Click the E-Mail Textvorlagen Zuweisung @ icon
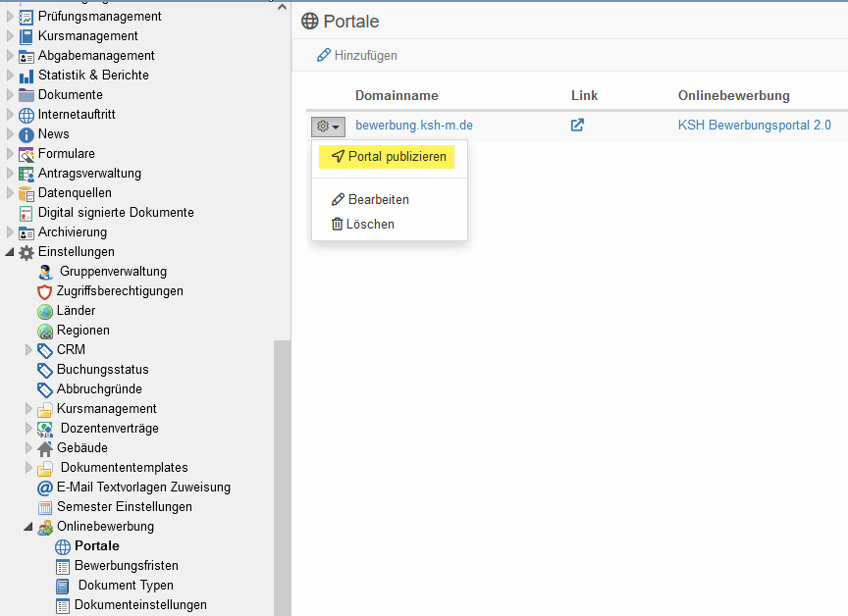This screenshot has height=616, width=848. coord(45,488)
